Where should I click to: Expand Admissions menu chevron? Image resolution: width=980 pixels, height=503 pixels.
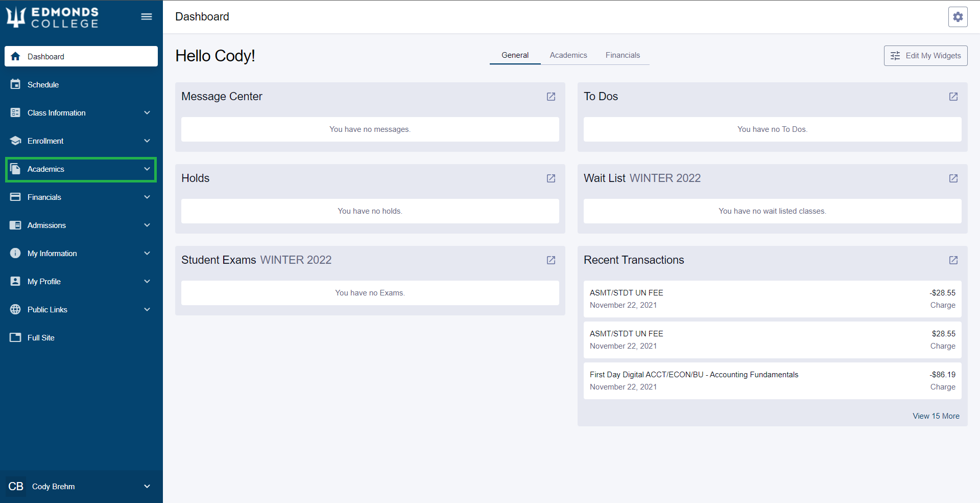point(147,225)
